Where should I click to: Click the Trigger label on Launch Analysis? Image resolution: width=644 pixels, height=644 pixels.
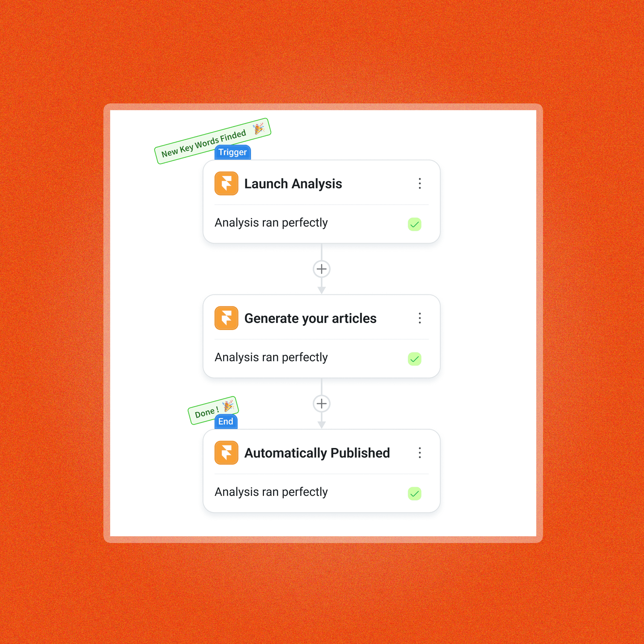[232, 154]
